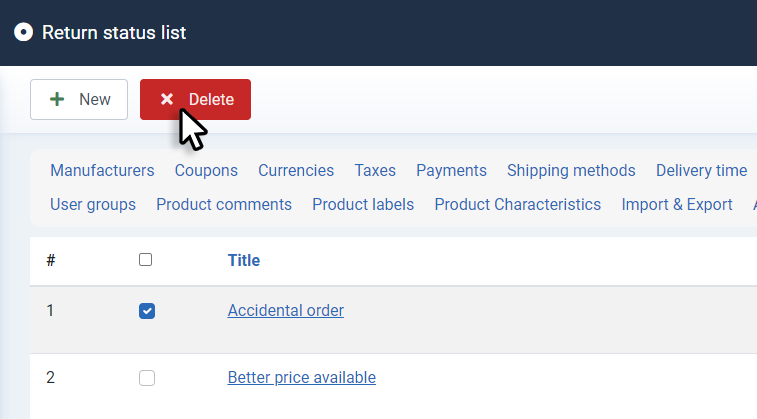Select the Payments menu item
This screenshot has width=757, height=419.
451,170
